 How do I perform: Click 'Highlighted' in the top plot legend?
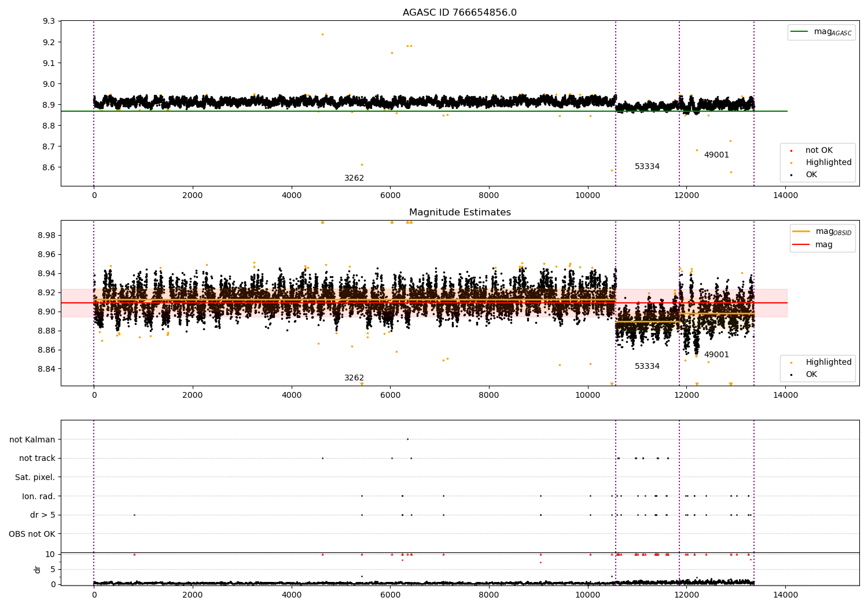pos(821,163)
